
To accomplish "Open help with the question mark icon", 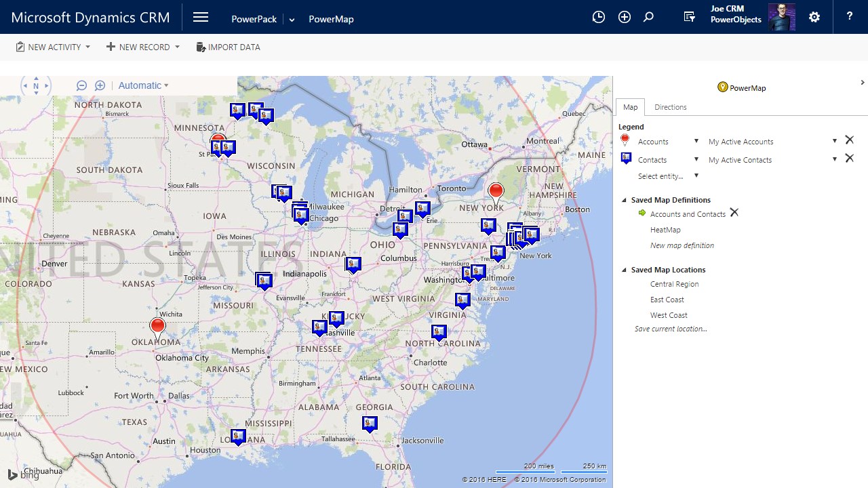I will 850,17.
